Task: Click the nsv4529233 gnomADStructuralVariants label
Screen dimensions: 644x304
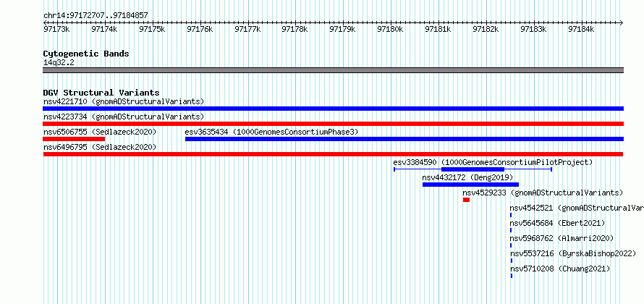Action: click(x=543, y=193)
